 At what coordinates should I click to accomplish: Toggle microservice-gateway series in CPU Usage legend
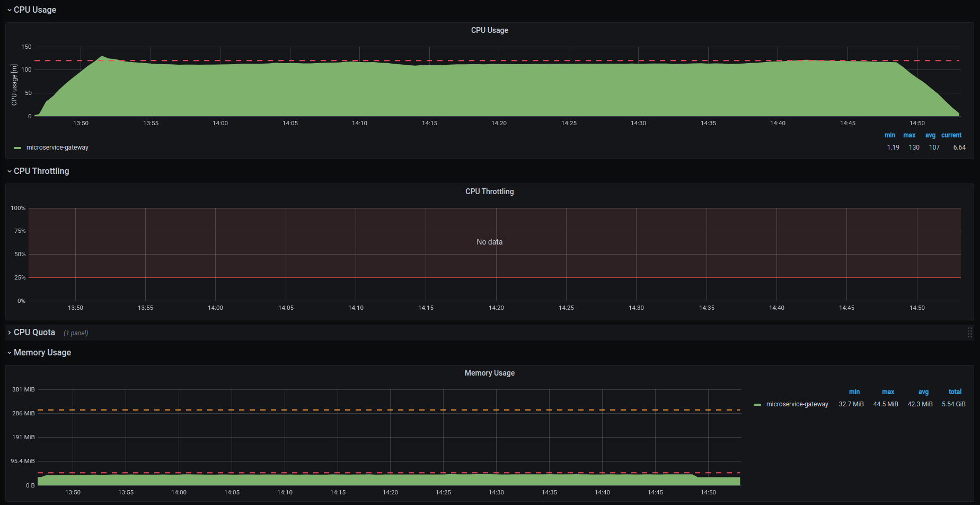[x=58, y=147]
